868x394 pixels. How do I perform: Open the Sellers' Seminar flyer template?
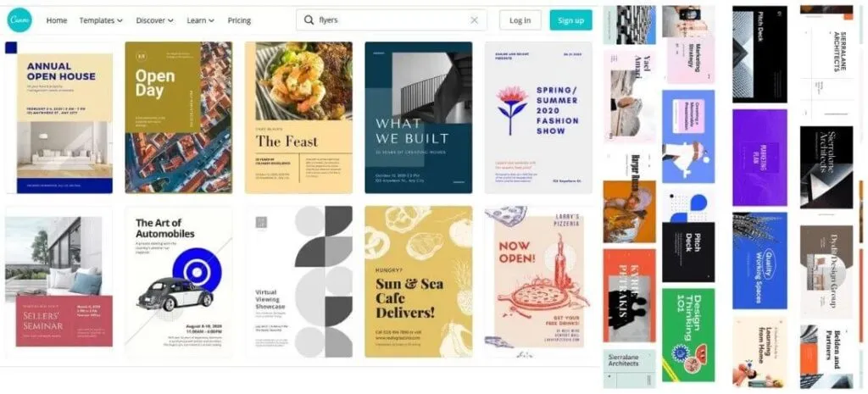[59, 281]
